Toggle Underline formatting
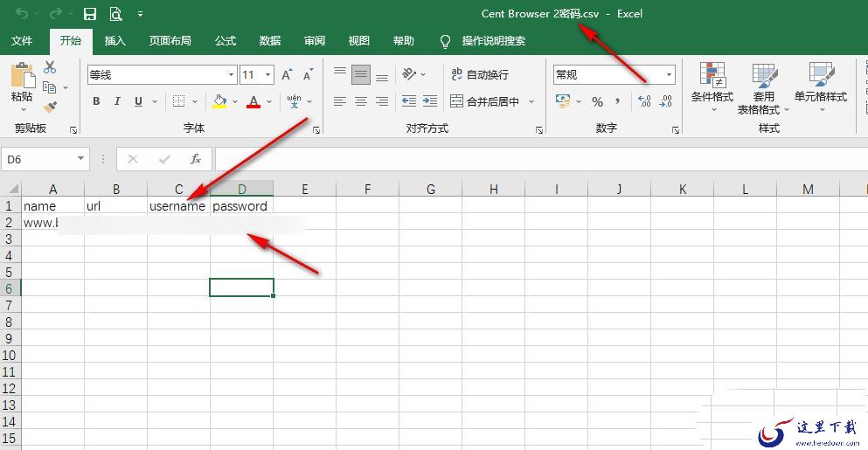Image resolution: width=868 pixels, height=450 pixels. point(138,101)
